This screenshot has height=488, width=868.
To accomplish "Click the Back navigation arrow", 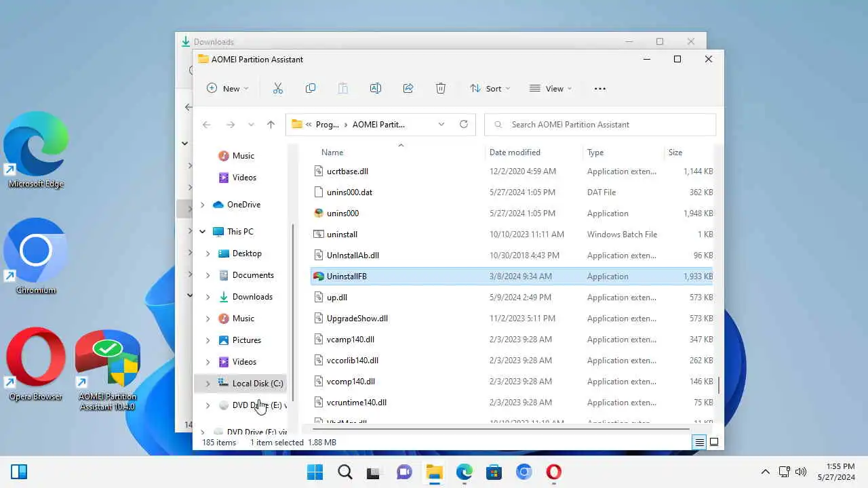I will click(x=207, y=124).
